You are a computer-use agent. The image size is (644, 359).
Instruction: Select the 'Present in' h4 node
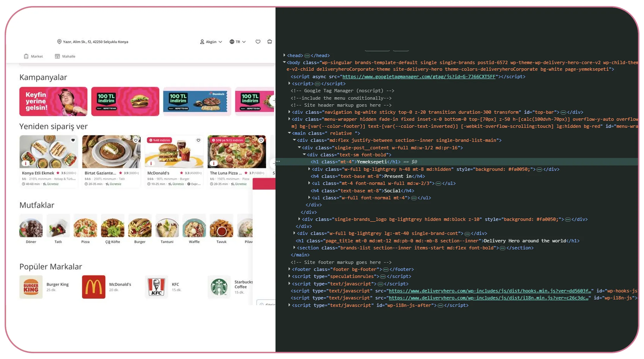pyautogui.click(x=368, y=176)
